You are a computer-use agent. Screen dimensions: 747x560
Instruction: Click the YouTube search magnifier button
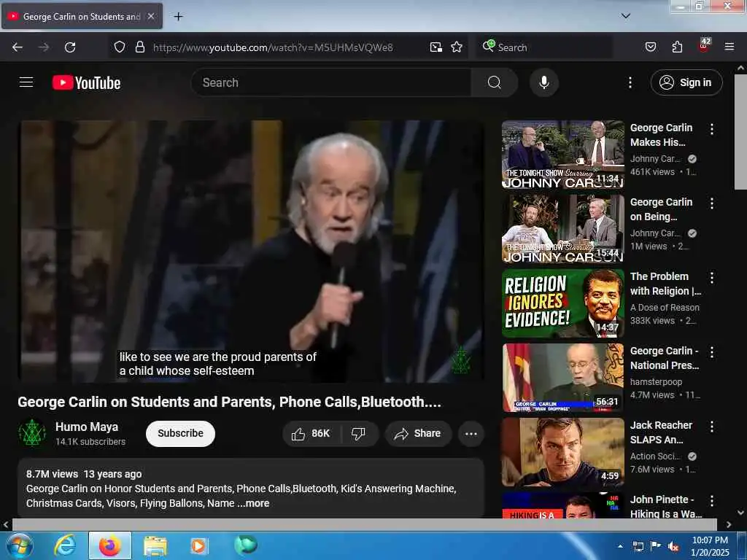[495, 82]
